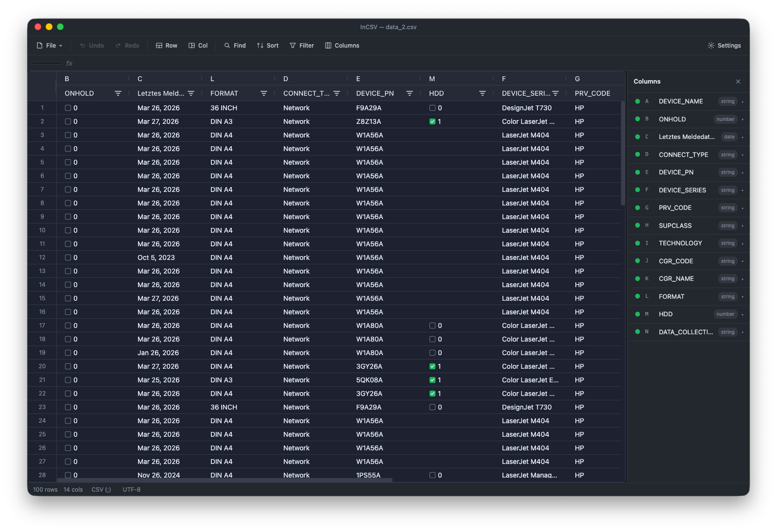Click the filter icon in FORMAT column header

[263, 93]
